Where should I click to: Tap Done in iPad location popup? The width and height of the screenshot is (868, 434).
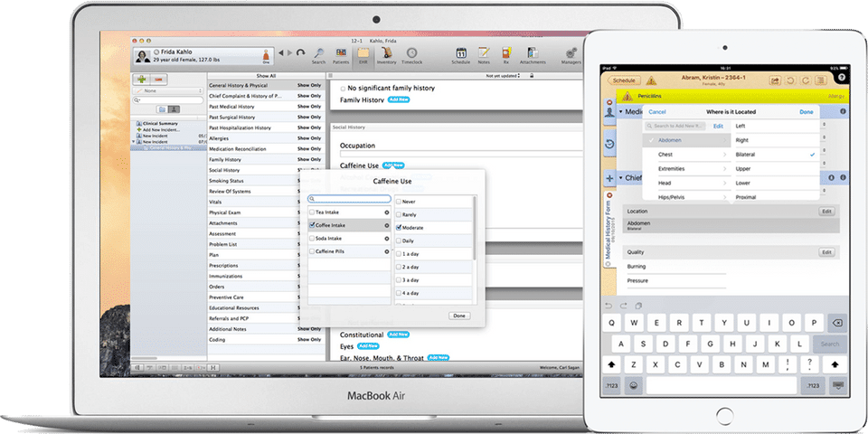click(806, 112)
